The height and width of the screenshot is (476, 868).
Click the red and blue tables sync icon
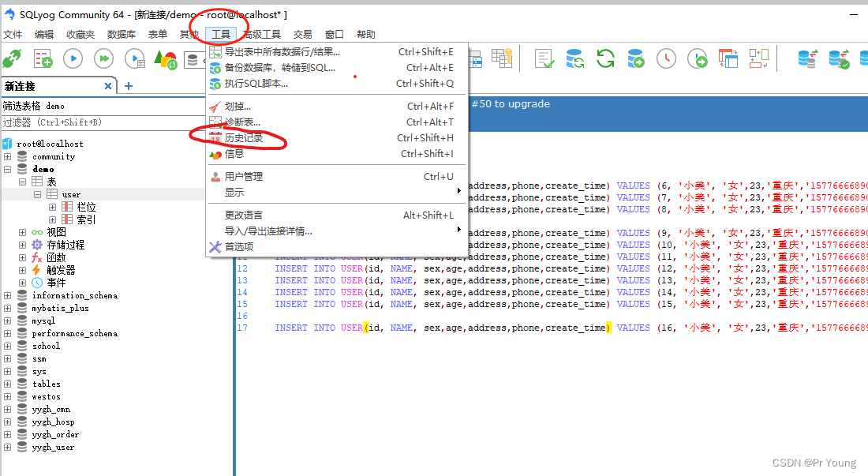point(728,58)
